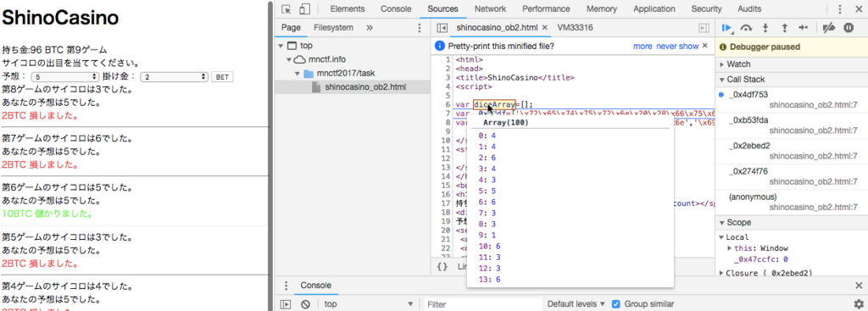Viewport: 868px width, 311px height.
Task: Select the Filesystem navigator tab
Action: tap(333, 27)
